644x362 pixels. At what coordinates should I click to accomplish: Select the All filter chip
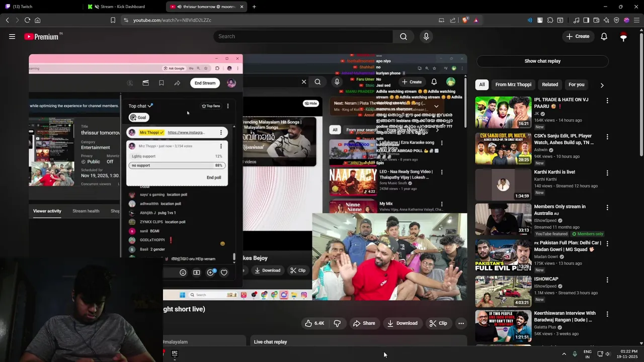click(482, 84)
